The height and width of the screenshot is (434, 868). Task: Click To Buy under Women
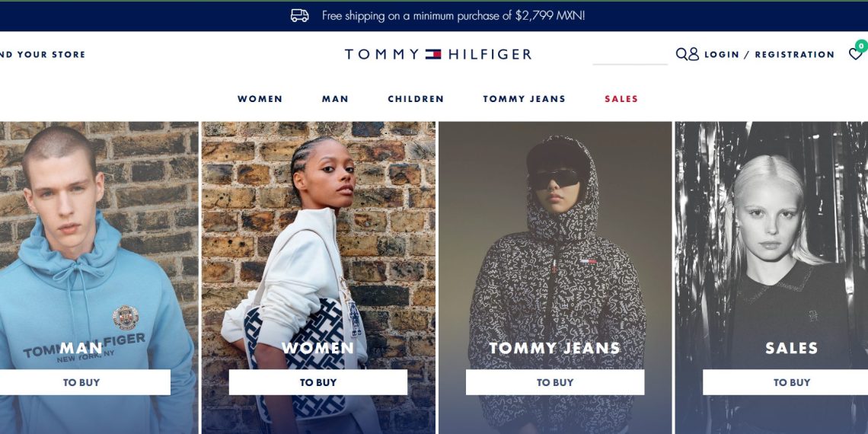tap(318, 382)
